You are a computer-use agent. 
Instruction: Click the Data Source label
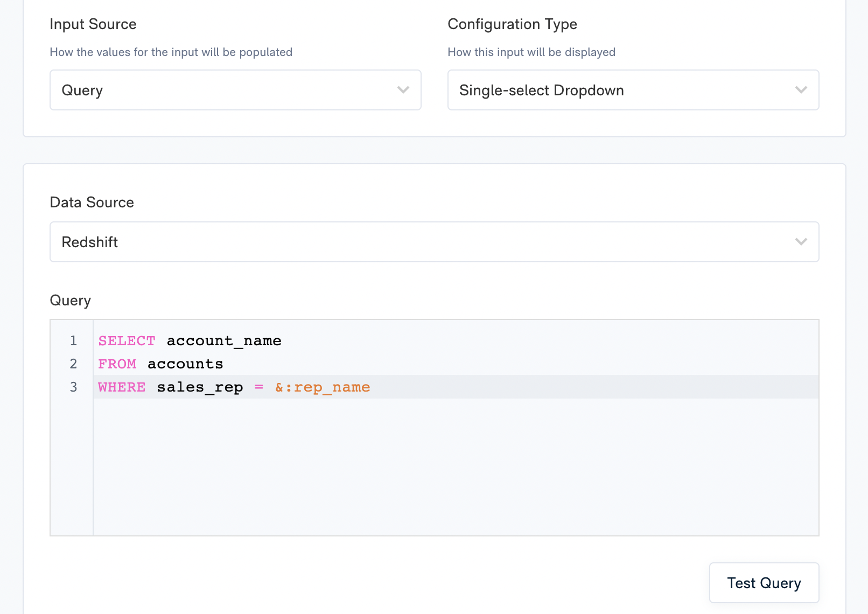(92, 202)
